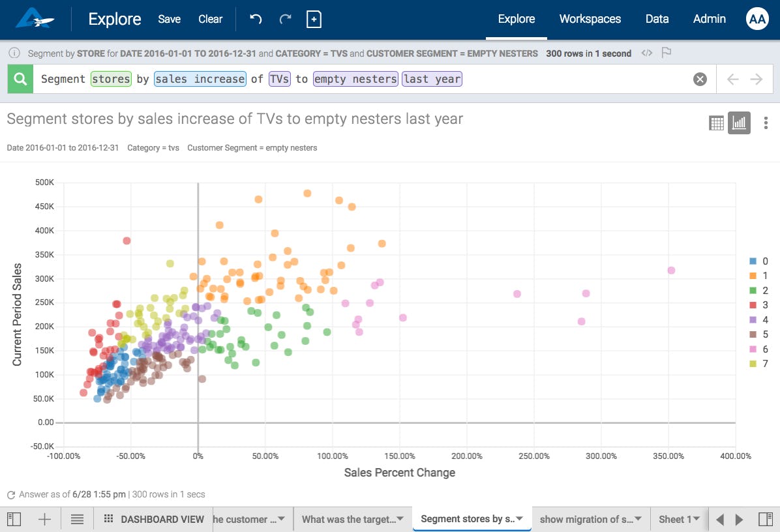
Task: Switch to 'show migration of s...' sheet
Action: pos(586,519)
